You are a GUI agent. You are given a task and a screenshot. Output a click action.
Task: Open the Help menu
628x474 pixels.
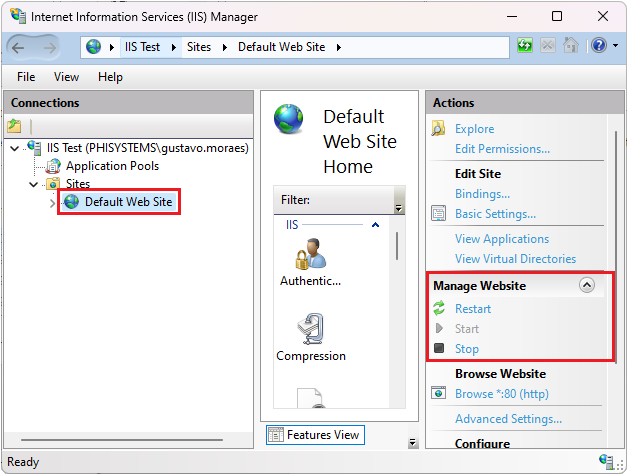110,77
